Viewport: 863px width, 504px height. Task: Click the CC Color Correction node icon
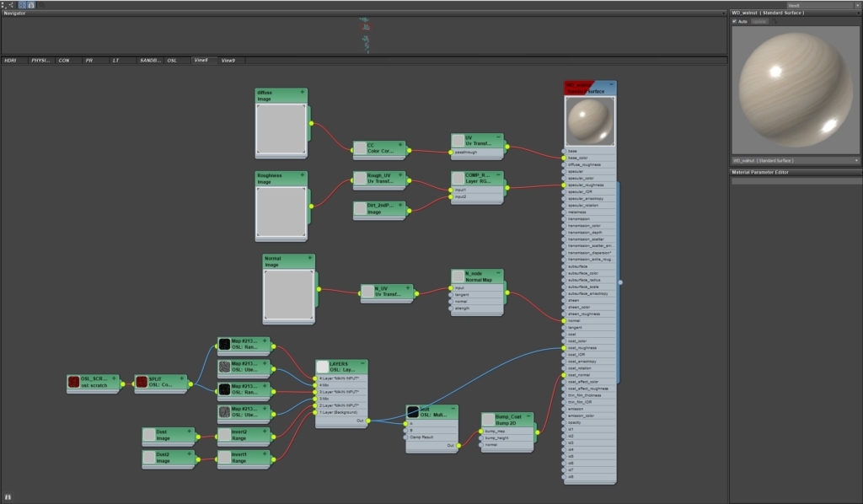tap(360, 148)
